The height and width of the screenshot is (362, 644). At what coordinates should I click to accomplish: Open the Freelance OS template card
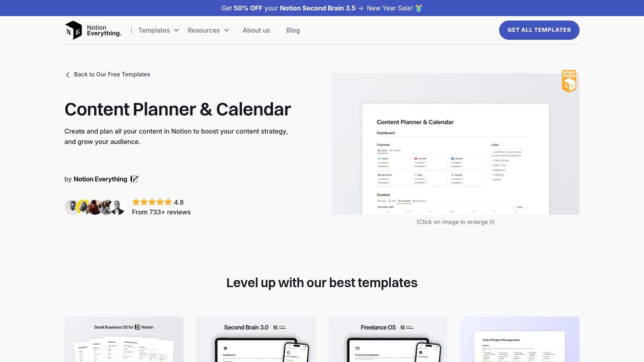coord(388,339)
